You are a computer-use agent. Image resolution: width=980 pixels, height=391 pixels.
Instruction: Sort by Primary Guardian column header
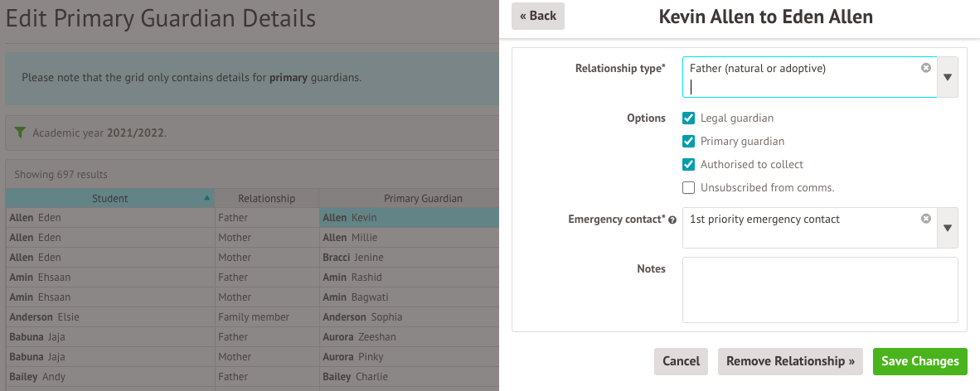(423, 198)
